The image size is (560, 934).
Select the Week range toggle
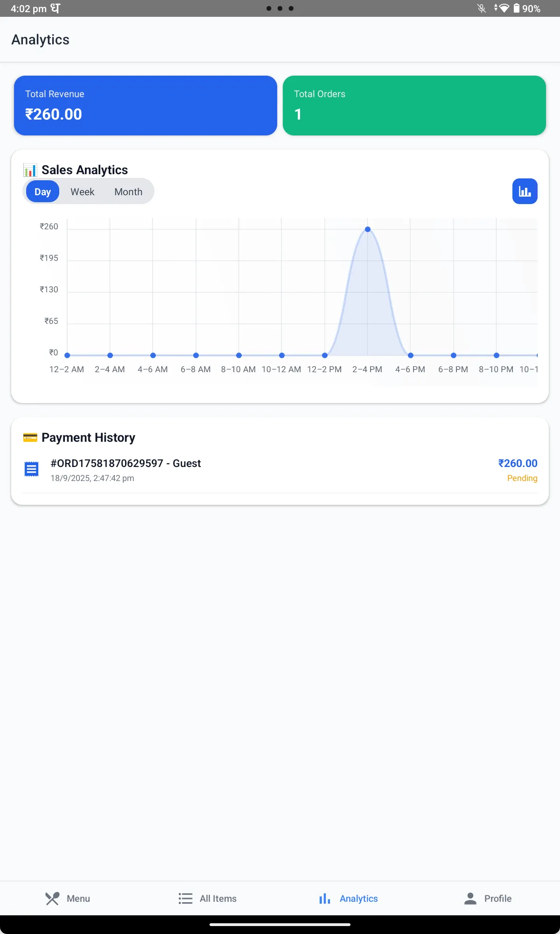pyautogui.click(x=83, y=191)
